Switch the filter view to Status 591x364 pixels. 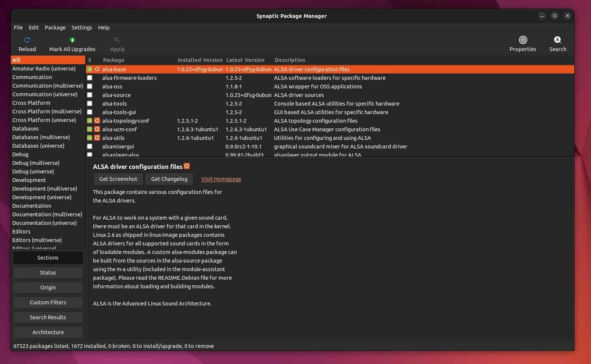point(48,273)
